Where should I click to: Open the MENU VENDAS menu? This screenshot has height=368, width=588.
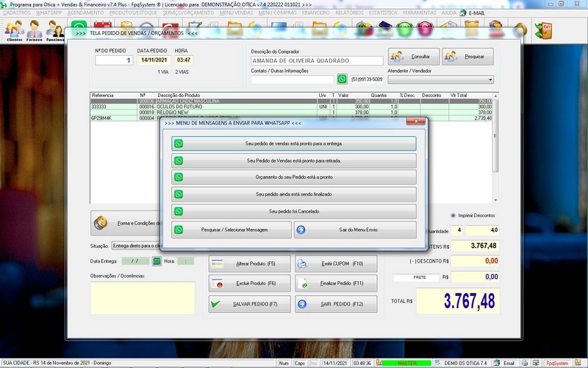[236, 13]
